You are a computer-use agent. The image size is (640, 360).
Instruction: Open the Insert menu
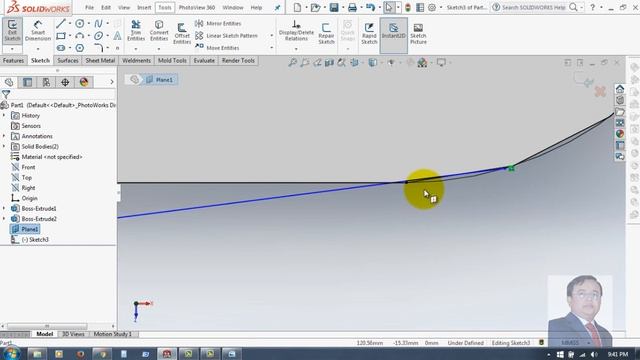(144, 8)
